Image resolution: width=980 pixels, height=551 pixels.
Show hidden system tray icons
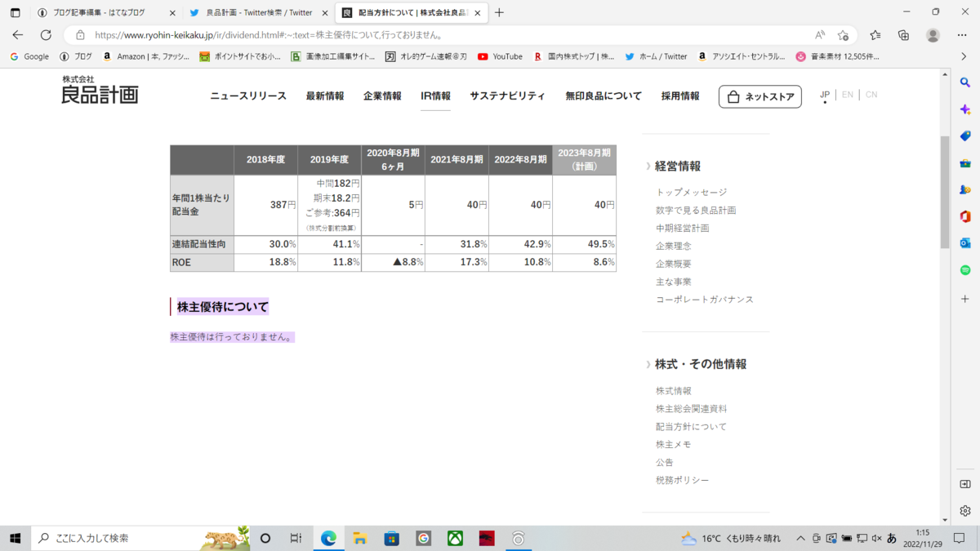pyautogui.click(x=801, y=538)
